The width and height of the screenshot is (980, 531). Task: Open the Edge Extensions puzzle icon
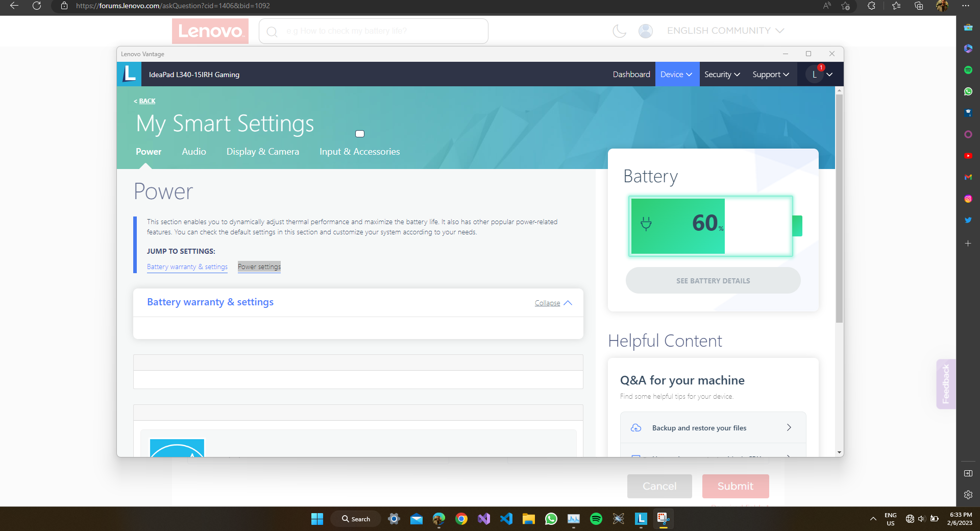(871, 6)
